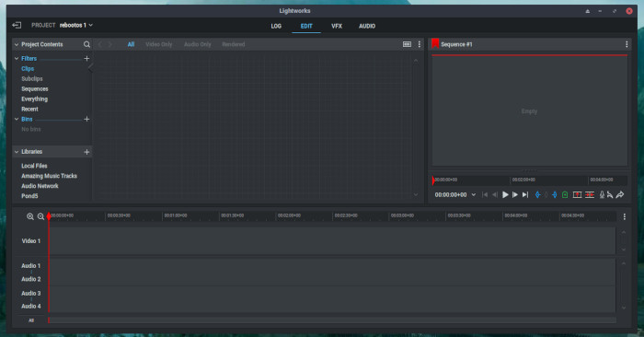Switch to the LOG tab
The width and height of the screenshot is (644, 337).
click(x=276, y=26)
